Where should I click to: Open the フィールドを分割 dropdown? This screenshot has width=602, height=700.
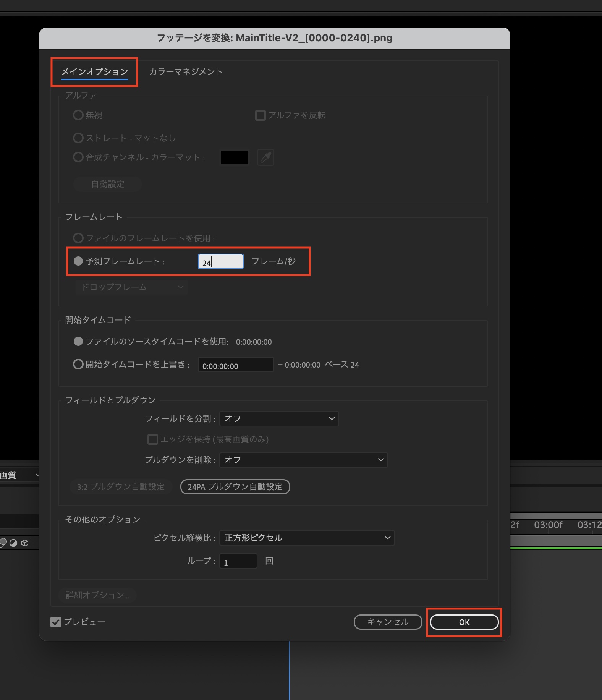tap(279, 418)
